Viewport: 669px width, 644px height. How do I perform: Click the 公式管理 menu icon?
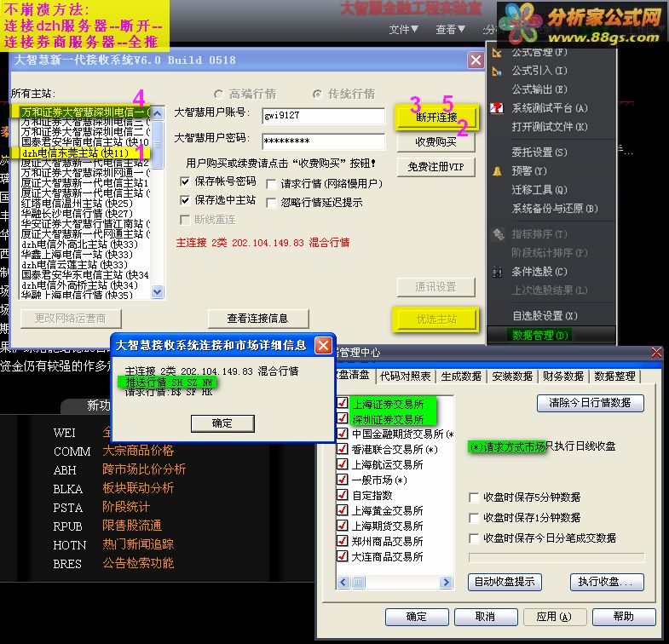497,53
